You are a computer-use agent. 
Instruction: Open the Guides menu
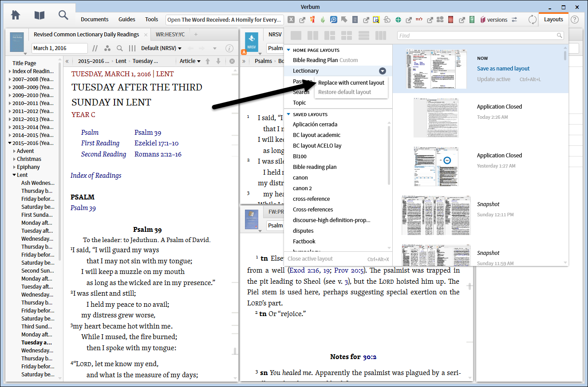(x=127, y=20)
